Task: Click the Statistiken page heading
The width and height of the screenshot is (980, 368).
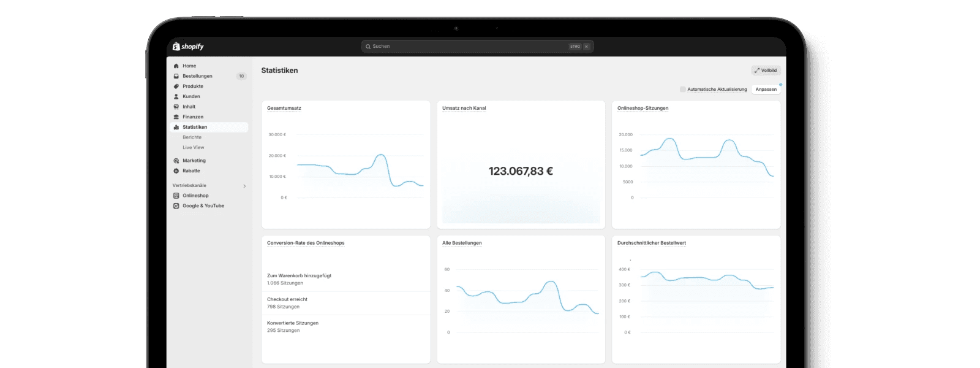Action: (x=279, y=71)
